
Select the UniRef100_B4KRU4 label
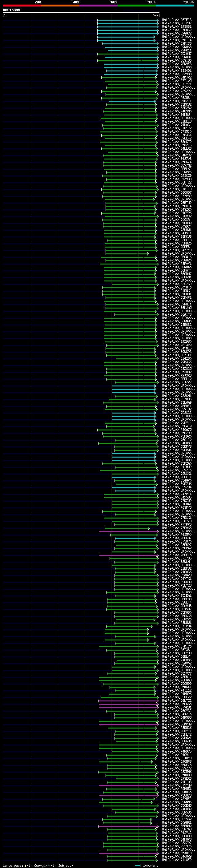177,115
